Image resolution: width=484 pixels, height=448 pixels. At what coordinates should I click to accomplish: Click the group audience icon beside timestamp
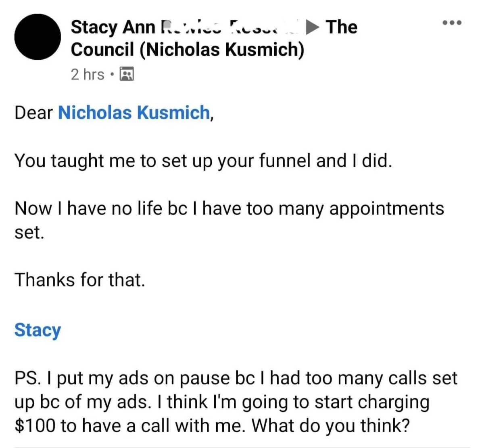tap(127, 75)
